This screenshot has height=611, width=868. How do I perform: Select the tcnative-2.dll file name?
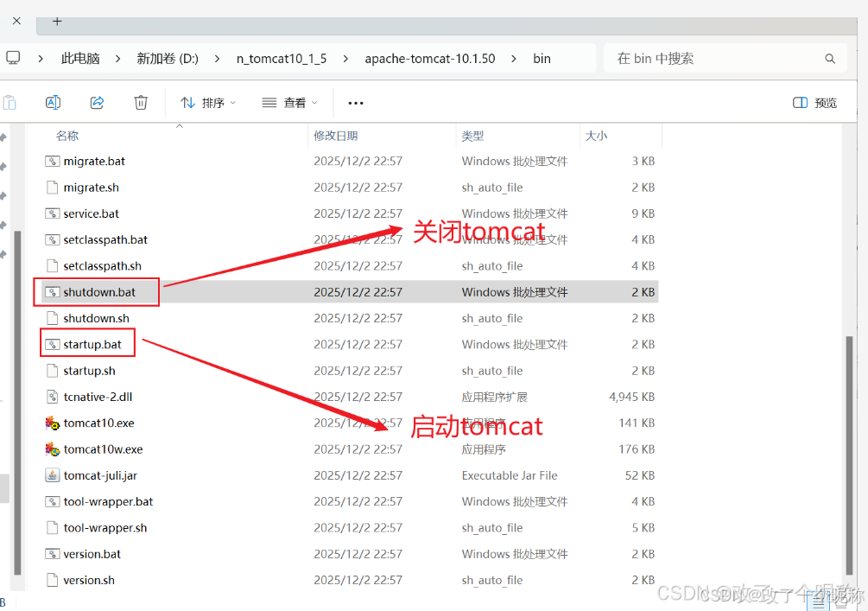(x=98, y=397)
